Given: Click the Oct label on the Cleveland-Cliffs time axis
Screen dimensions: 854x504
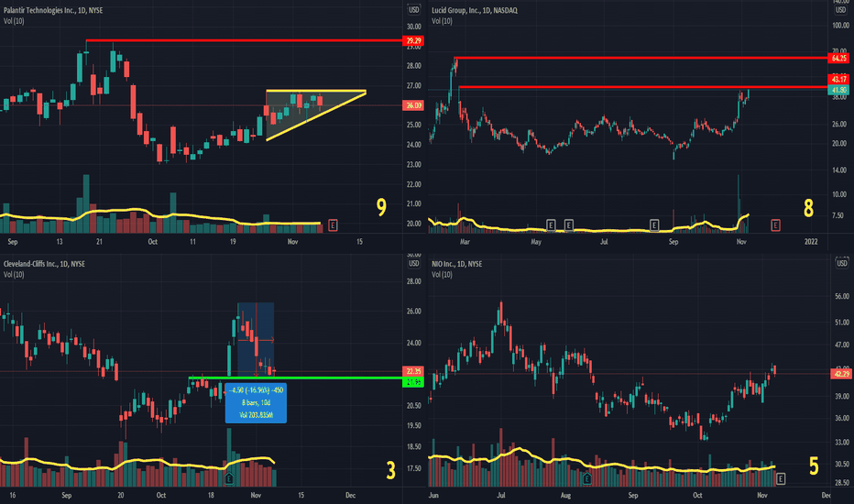Looking at the screenshot, I should (x=160, y=495).
